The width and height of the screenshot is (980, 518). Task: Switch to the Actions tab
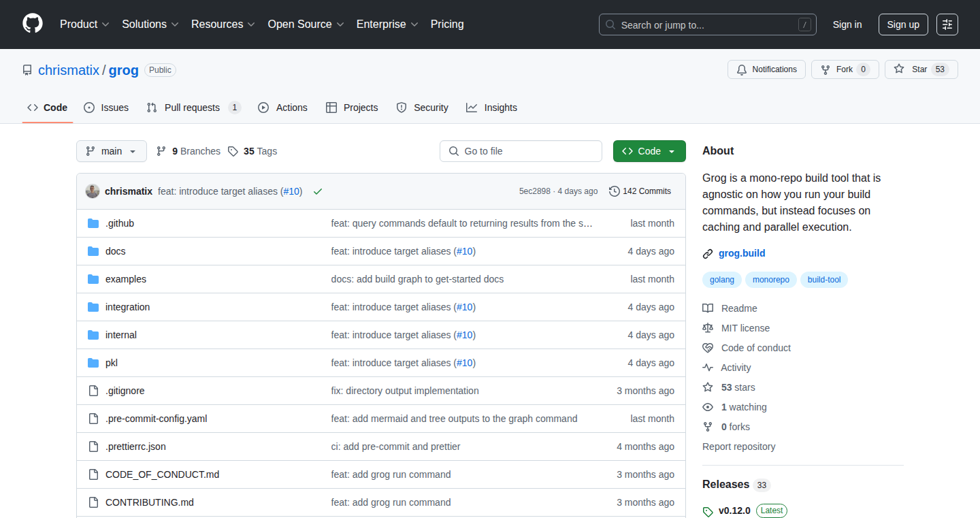[283, 108]
